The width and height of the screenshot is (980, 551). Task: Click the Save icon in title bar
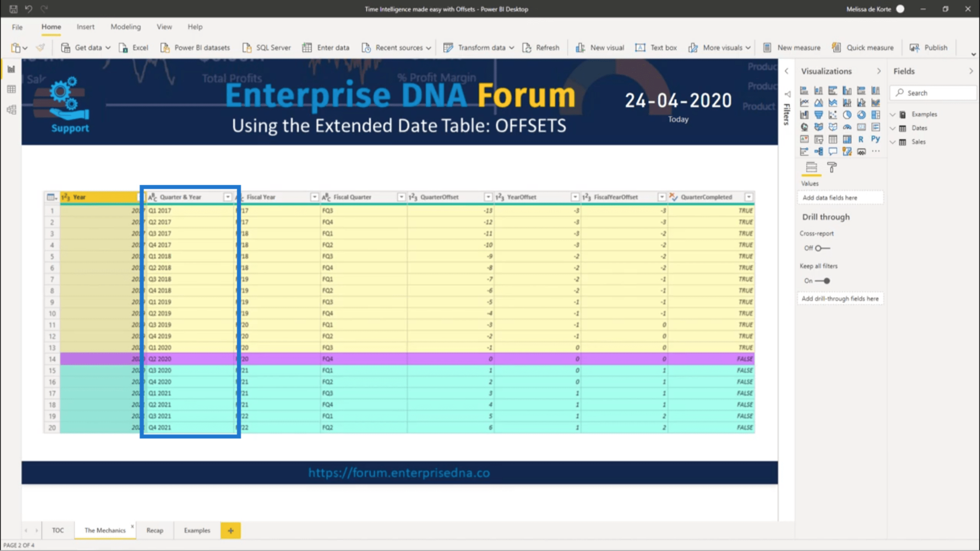click(13, 9)
